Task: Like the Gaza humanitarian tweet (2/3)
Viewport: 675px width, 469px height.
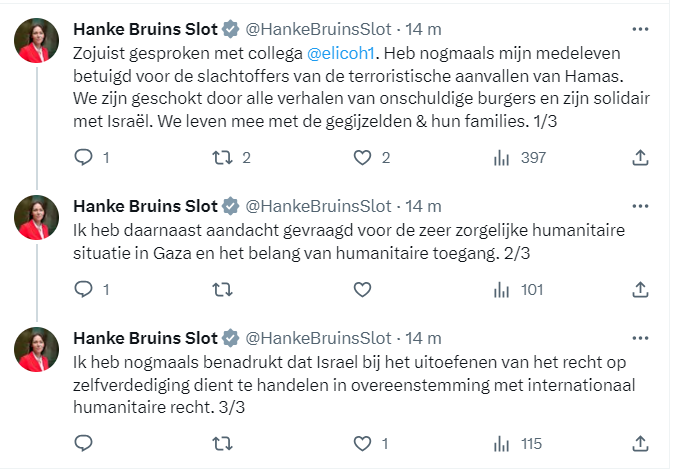Action: [364, 290]
